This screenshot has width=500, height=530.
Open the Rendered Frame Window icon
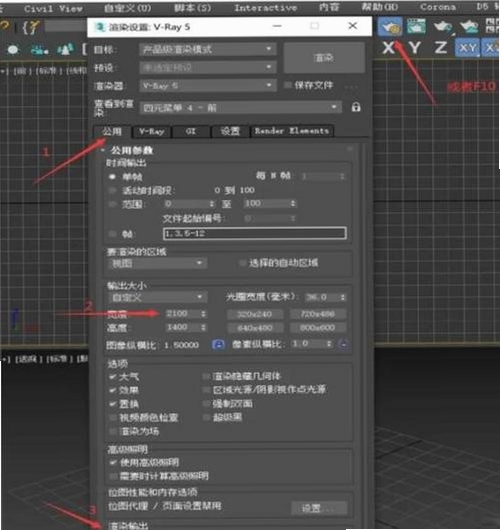click(416, 26)
